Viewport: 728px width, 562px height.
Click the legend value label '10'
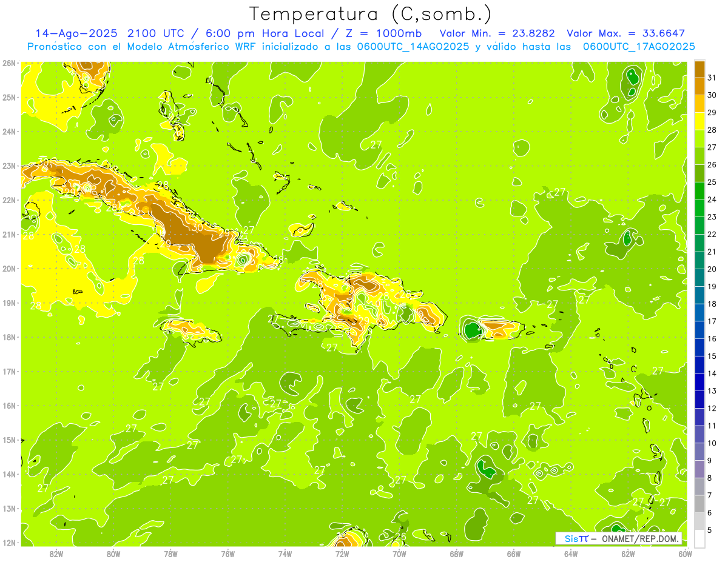pos(712,443)
